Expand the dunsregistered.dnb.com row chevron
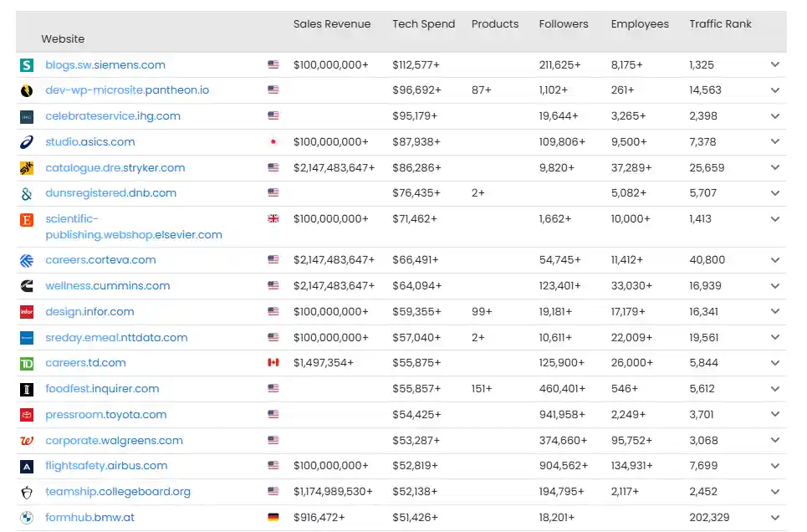807x532 pixels. click(775, 193)
